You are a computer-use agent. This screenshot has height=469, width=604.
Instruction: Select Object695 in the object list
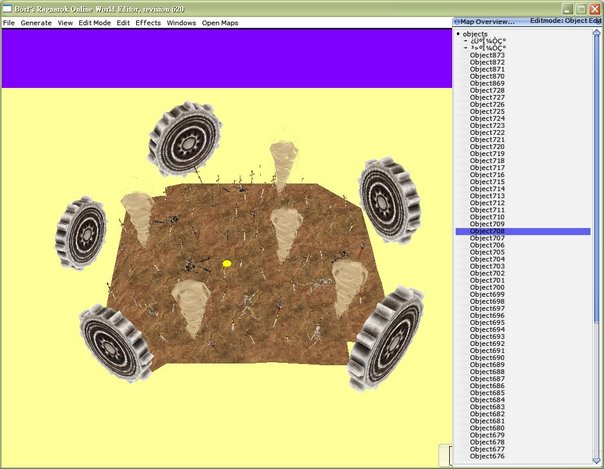pos(487,322)
